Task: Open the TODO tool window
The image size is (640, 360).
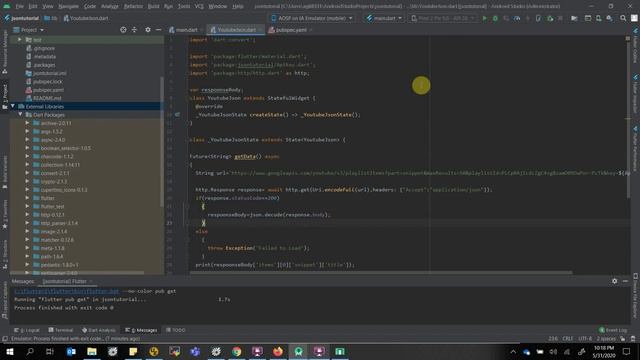Action: click(176, 330)
